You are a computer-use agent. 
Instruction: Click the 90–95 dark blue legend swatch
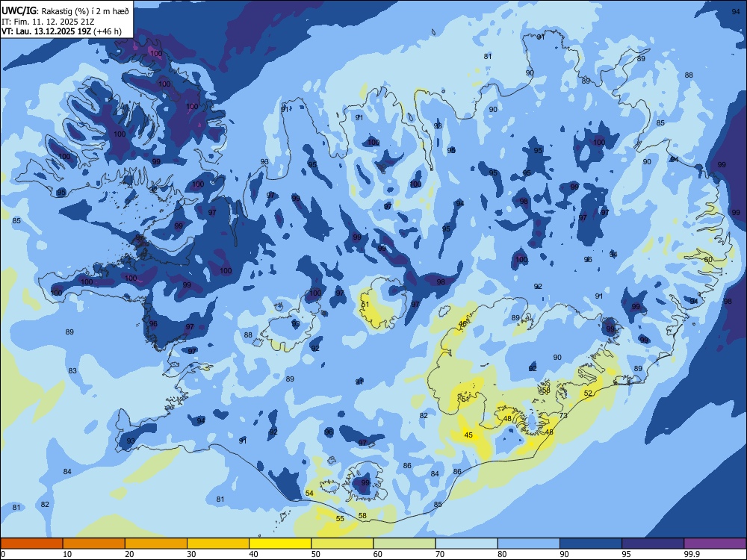pos(591,544)
